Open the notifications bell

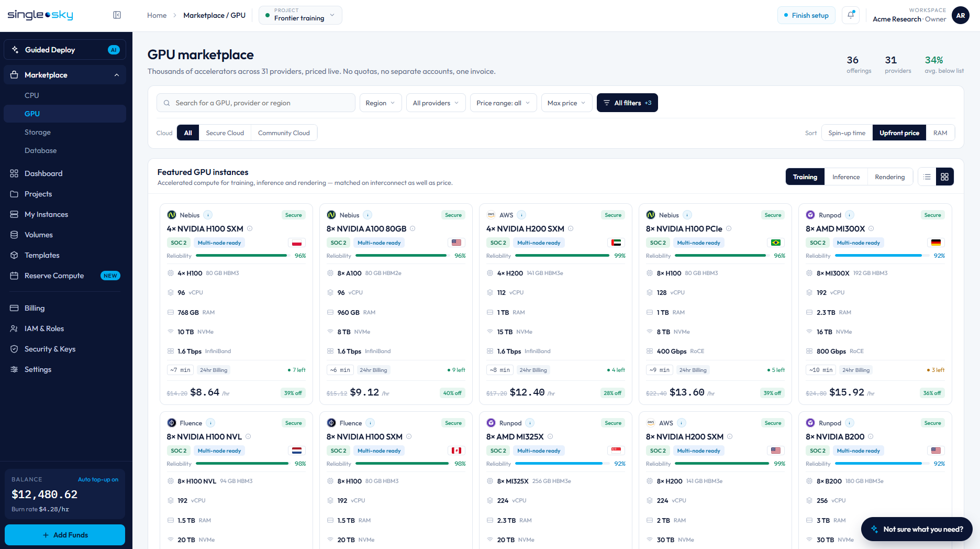[851, 15]
